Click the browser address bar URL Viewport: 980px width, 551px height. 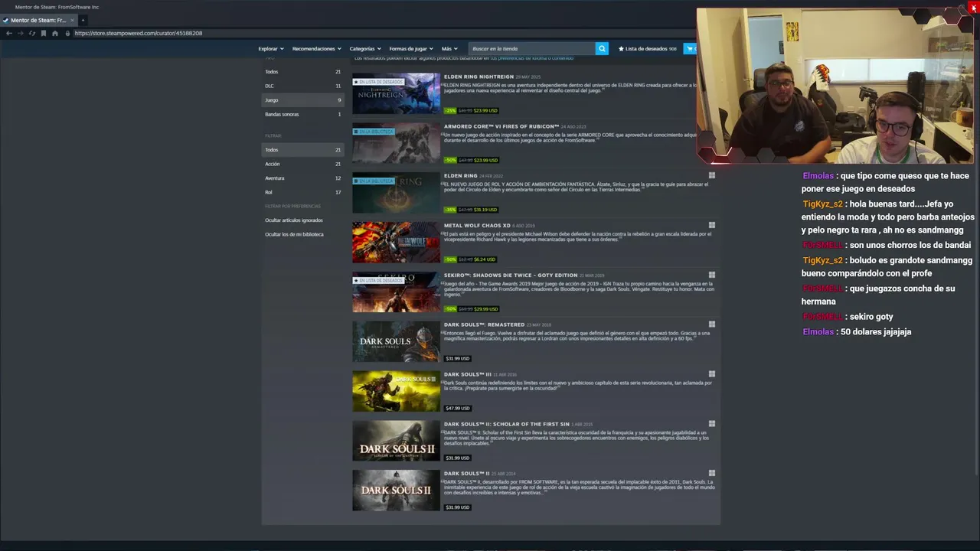click(x=139, y=33)
